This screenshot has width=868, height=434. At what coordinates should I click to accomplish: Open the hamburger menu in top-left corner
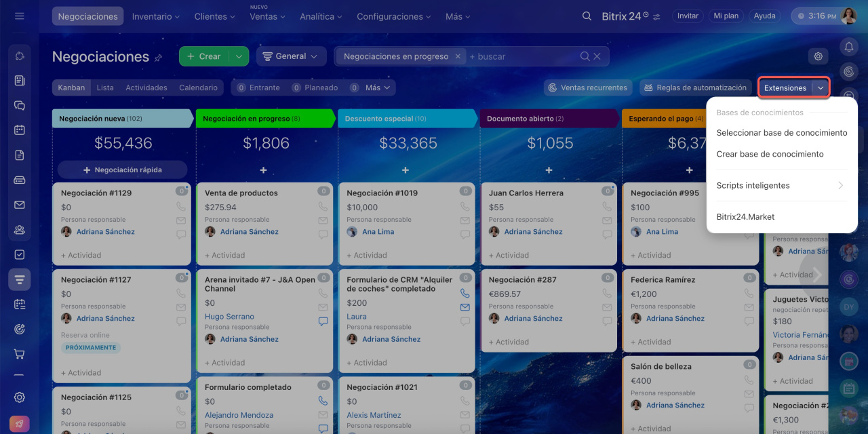[x=19, y=16]
